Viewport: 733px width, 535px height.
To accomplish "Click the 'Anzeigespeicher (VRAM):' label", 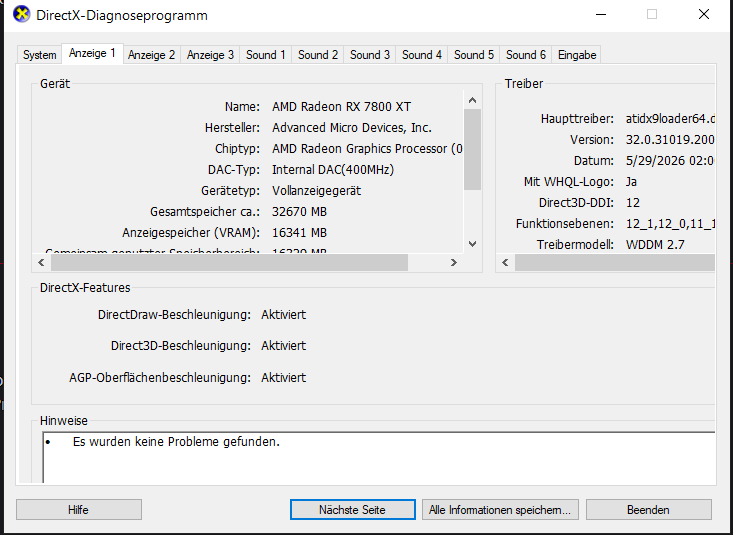I will coord(191,233).
